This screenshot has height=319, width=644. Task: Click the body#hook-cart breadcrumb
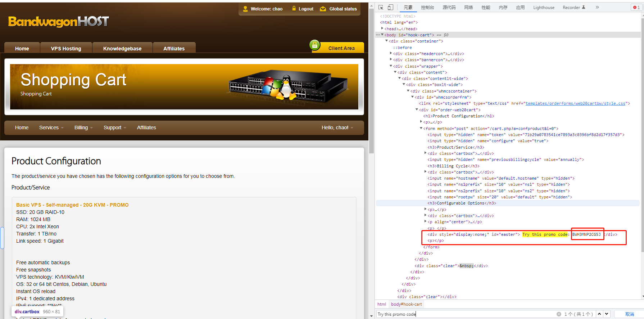(406, 304)
